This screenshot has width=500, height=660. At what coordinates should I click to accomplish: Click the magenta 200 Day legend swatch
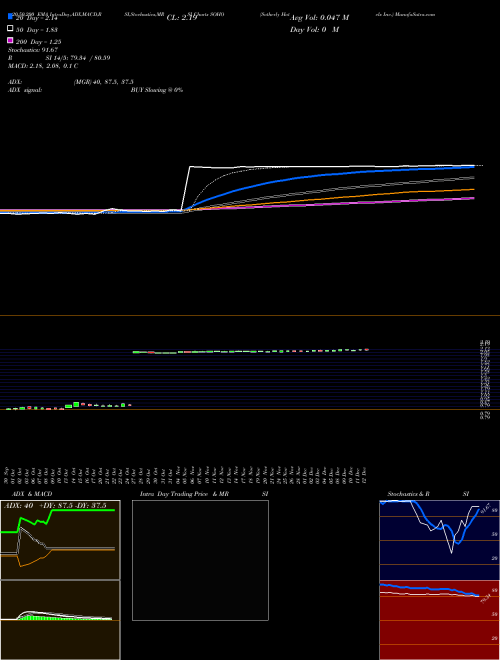click(x=10, y=40)
